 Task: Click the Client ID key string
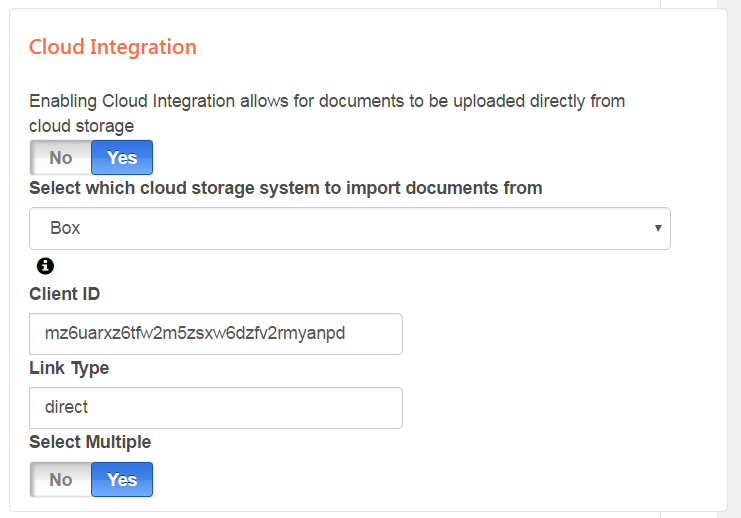tap(195, 334)
